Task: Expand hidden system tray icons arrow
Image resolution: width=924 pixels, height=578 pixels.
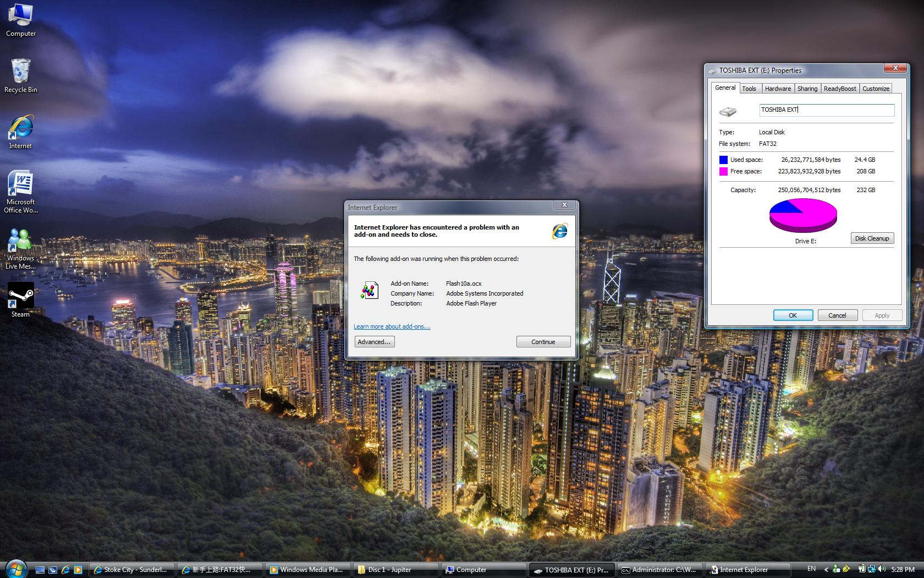Action: coord(826,570)
